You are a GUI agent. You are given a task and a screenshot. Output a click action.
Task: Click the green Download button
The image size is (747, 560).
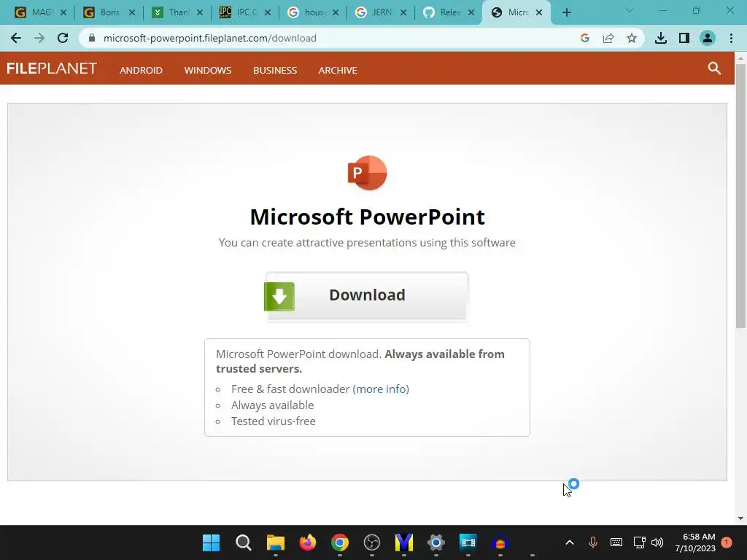coord(366,296)
